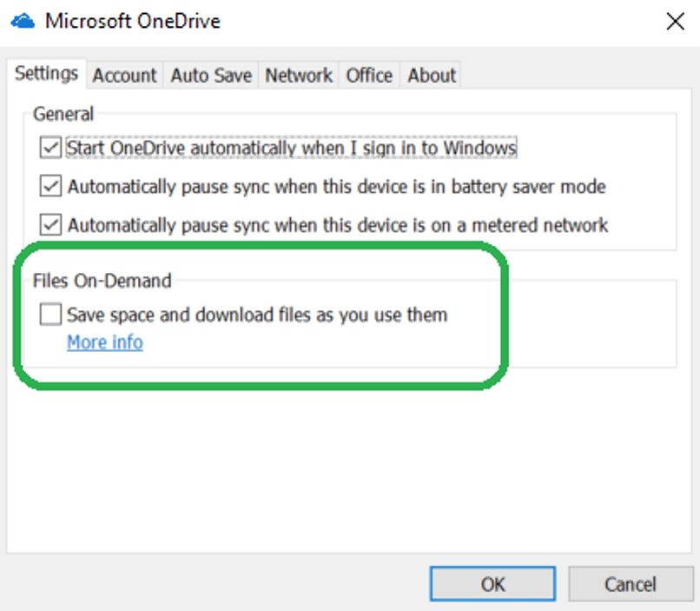Image resolution: width=700 pixels, height=611 pixels.
Task: Click the Files On-Demand section heading
Action: pos(102,281)
